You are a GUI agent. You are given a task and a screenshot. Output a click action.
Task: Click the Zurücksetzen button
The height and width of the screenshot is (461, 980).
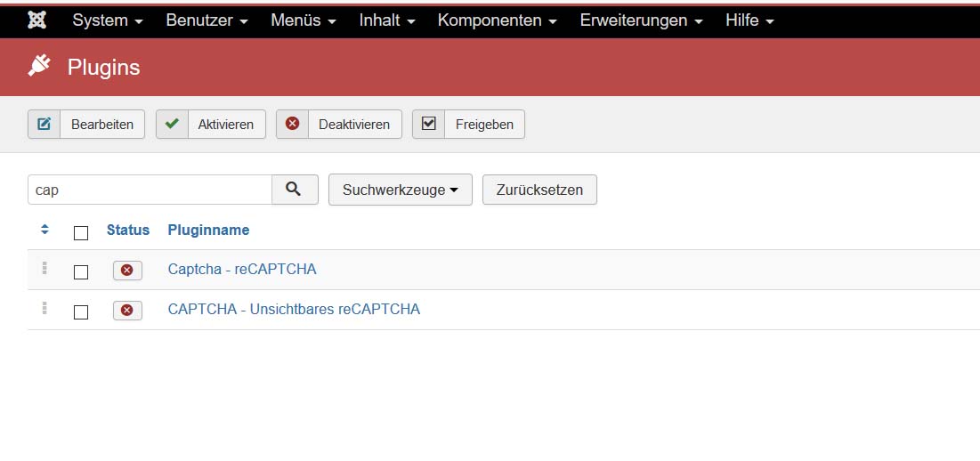[x=539, y=190]
